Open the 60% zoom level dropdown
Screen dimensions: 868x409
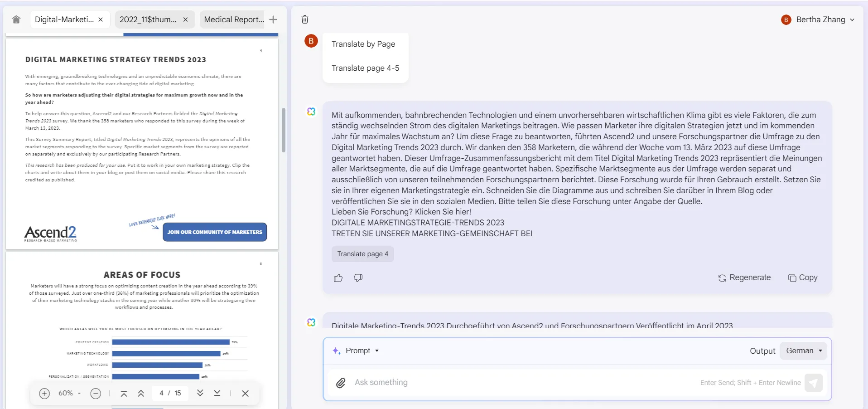tap(69, 393)
